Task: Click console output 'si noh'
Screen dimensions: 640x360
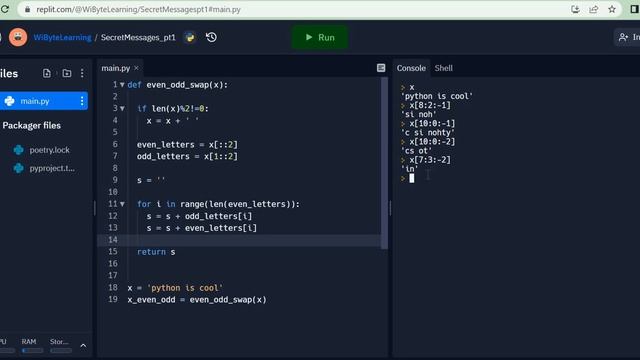Action: pyautogui.click(x=419, y=114)
